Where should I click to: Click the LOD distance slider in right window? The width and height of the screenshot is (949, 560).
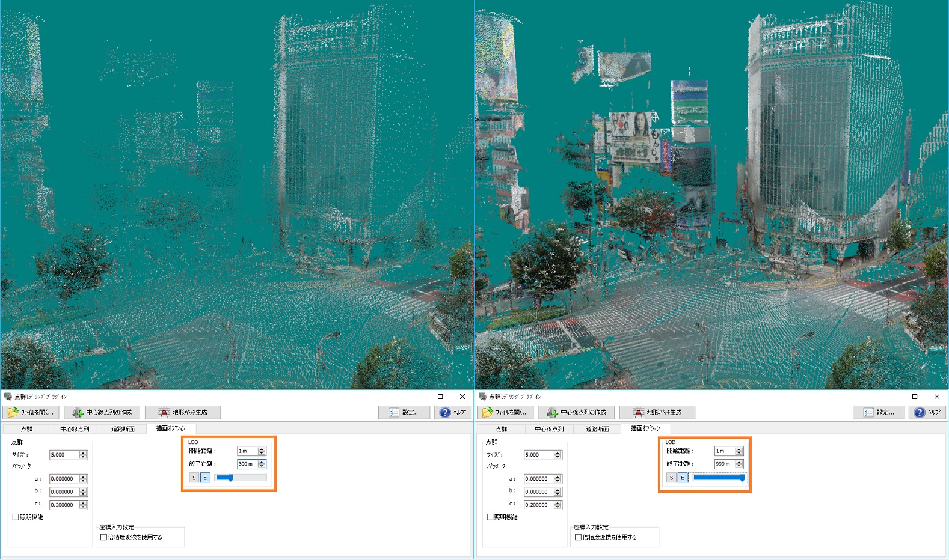719,478
